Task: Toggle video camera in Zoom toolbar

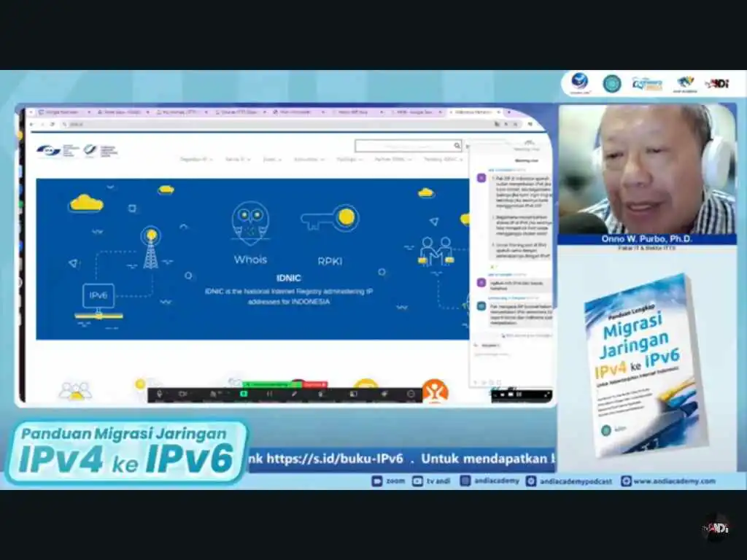Action: (182, 394)
